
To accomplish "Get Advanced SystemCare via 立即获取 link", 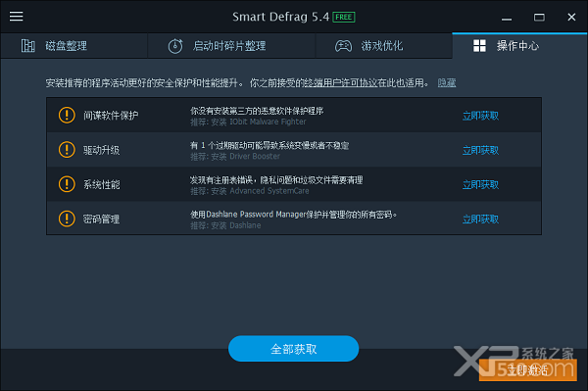I will [480, 185].
